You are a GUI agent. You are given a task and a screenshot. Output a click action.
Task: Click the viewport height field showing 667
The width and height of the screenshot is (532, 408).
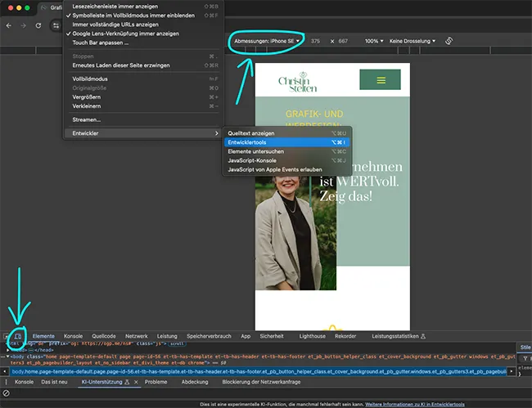point(344,41)
